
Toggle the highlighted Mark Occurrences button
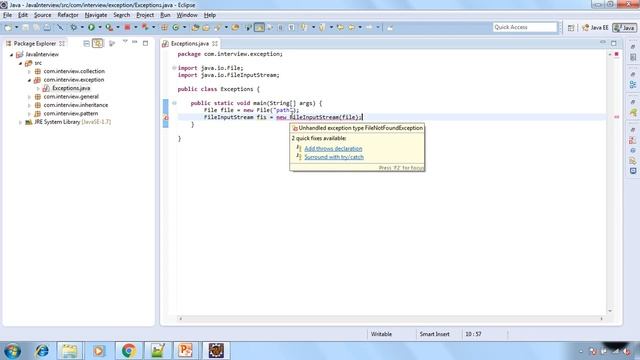259,27
